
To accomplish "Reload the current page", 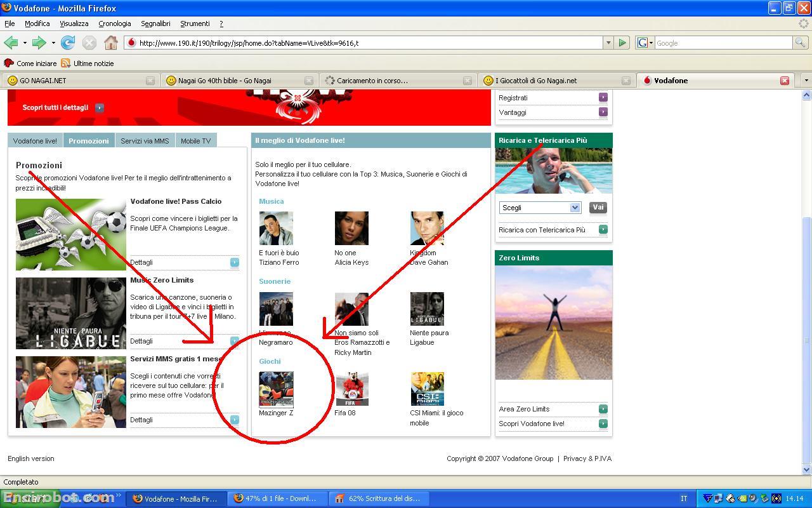I will point(68,43).
